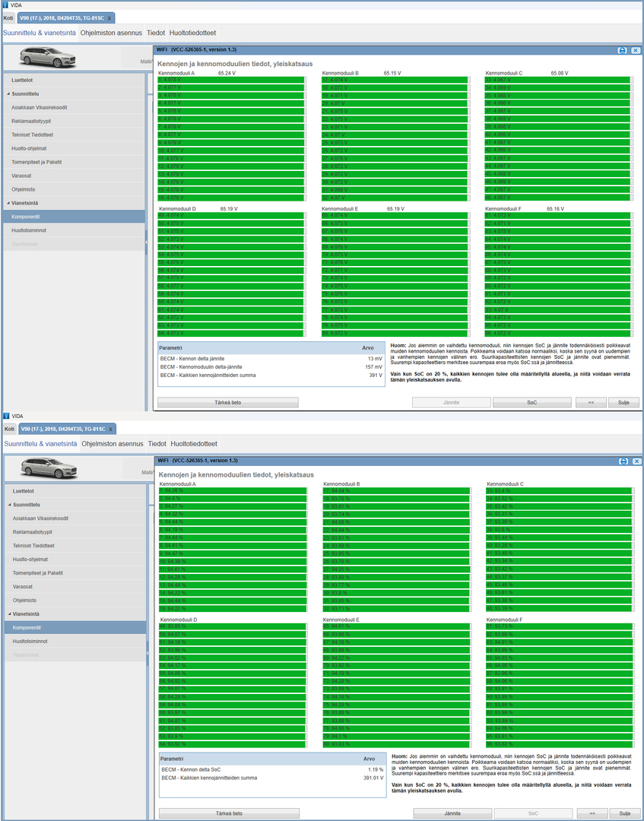Viewport: 644px width, 821px height.
Task: Collapse the Vianetsintä section in voltage window
Action: (x=8, y=203)
